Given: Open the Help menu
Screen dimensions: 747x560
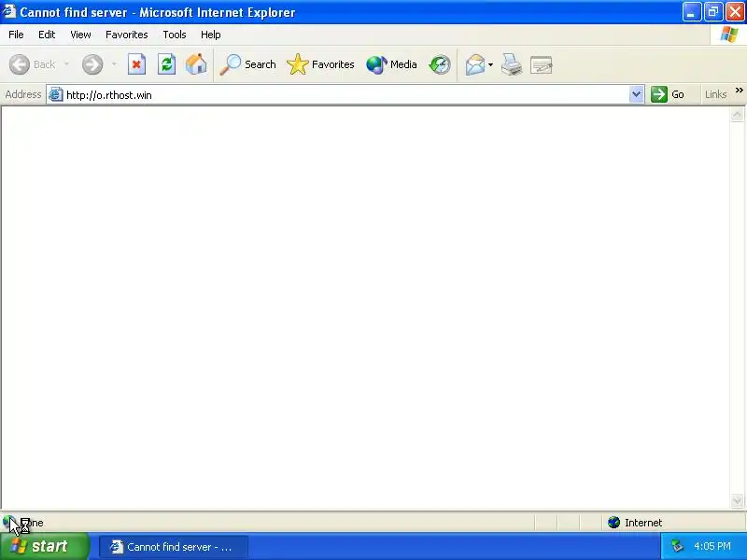Looking at the screenshot, I should point(211,35).
